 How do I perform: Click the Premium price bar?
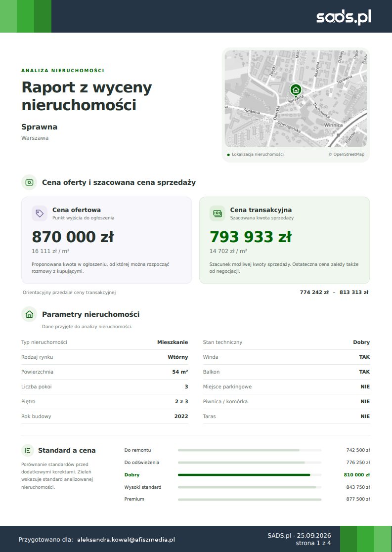pos(249,499)
